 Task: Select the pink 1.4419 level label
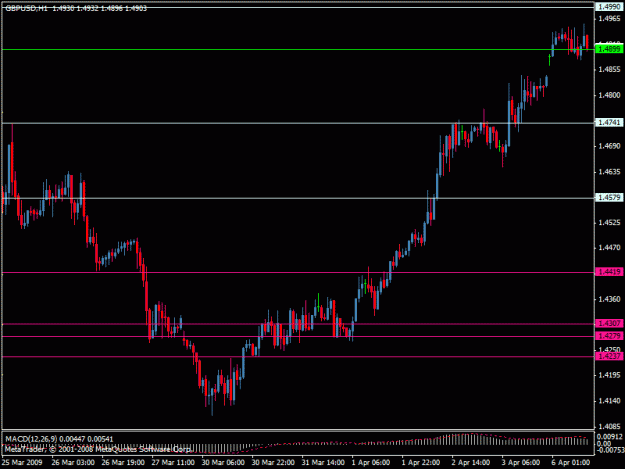tap(609, 272)
